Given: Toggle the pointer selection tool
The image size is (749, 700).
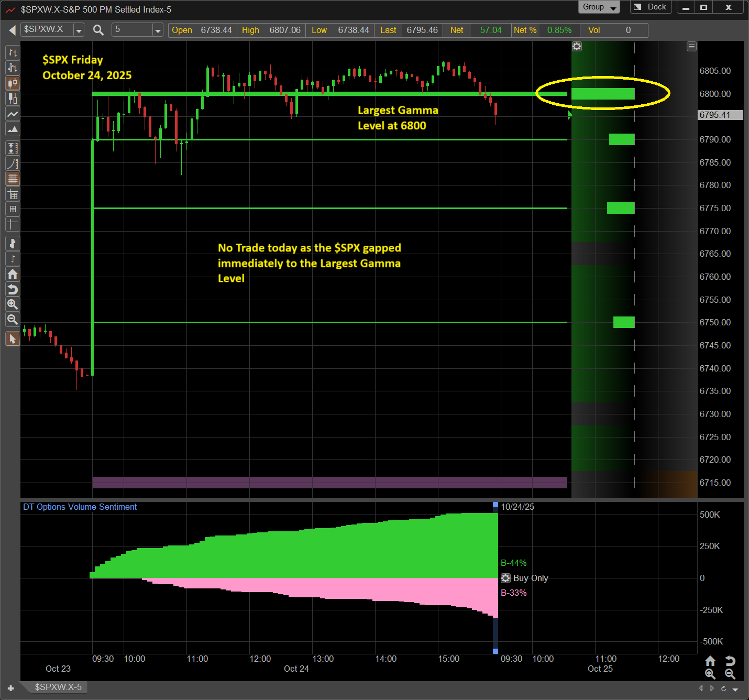Looking at the screenshot, I should 13,339.
